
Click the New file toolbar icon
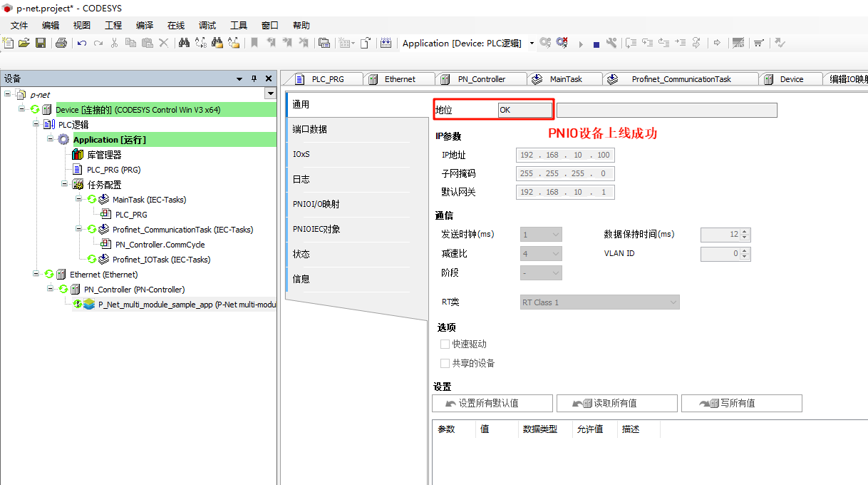pyautogui.click(x=9, y=43)
